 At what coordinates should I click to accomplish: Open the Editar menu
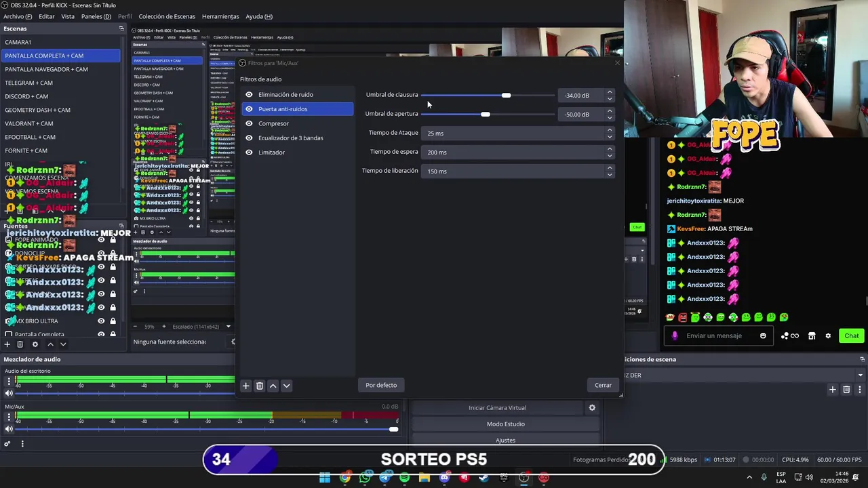pos(47,16)
